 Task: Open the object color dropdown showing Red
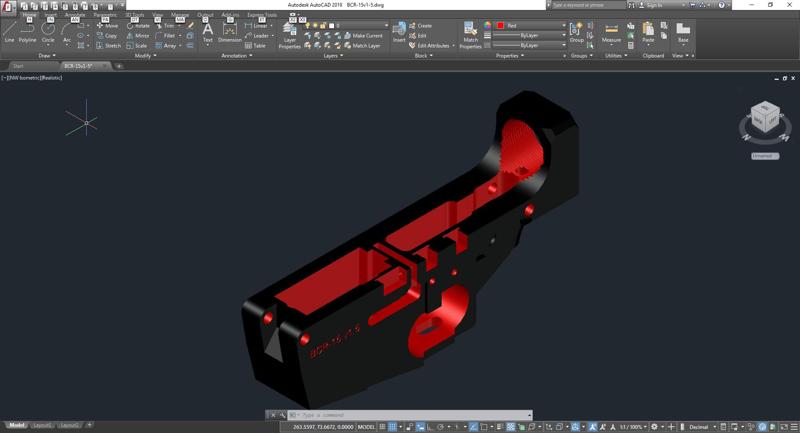tap(531, 26)
